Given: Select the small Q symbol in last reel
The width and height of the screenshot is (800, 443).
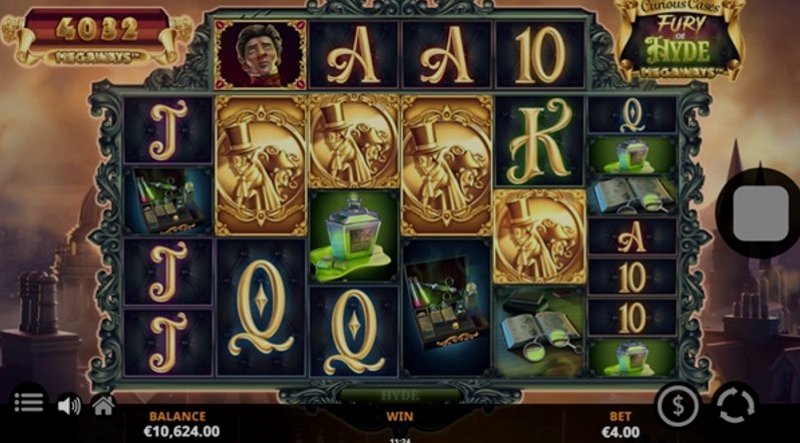Looking at the screenshot, I should (x=633, y=115).
